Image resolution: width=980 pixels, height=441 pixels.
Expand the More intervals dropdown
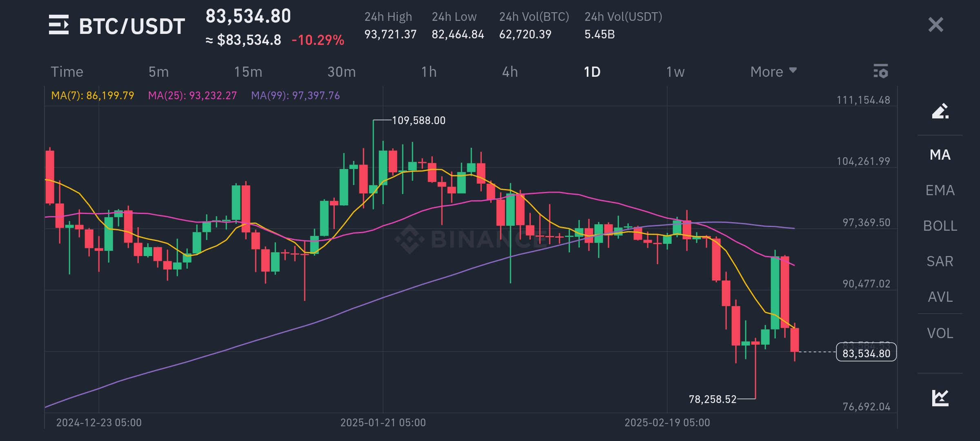pyautogui.click(x=773, y=72)
